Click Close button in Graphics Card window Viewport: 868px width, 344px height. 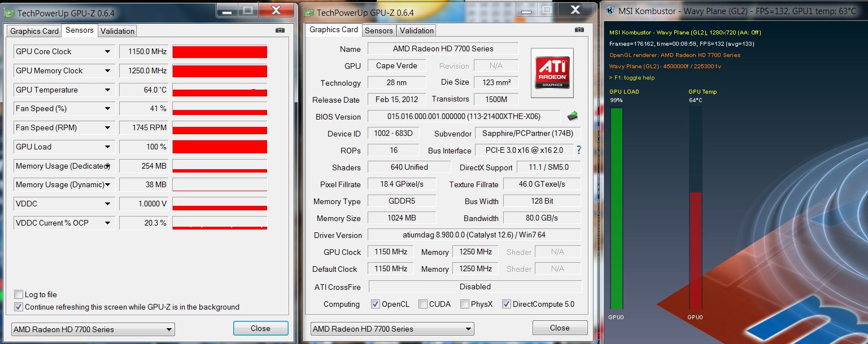coord(560,328)
